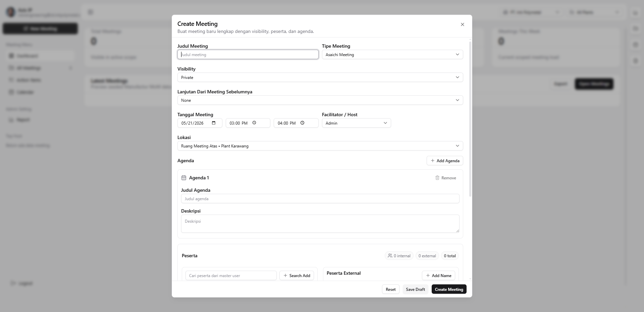Open Dashboard in the sidebar
This screenshot has height=312, width=644.
tap(40, 56)
